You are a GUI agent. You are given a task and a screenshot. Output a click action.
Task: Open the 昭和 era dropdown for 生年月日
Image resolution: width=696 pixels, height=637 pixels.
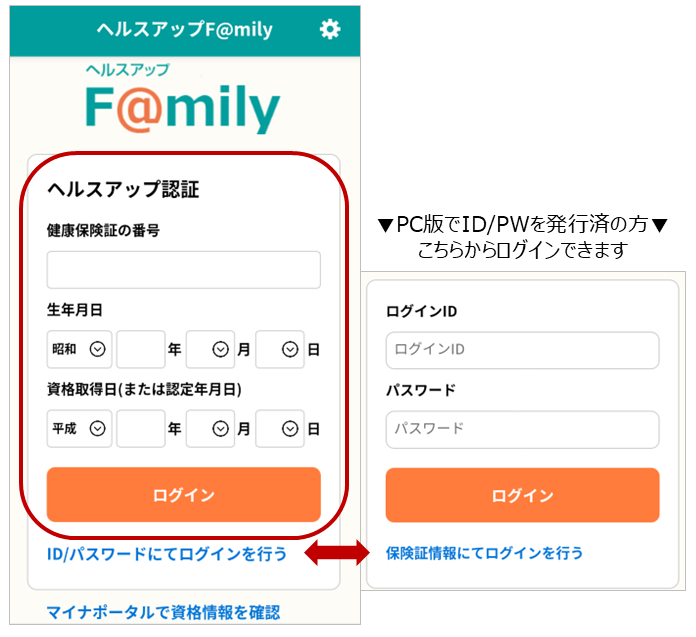coord(79,350)
